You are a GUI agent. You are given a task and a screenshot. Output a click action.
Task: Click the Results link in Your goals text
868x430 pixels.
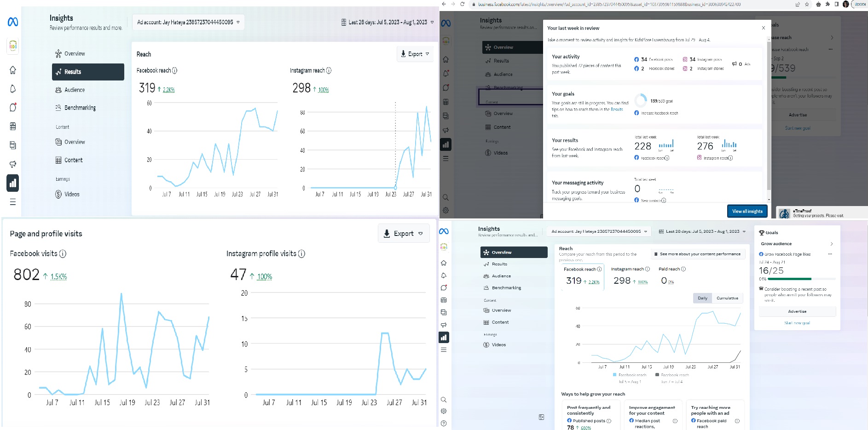[x=617, y=109]
